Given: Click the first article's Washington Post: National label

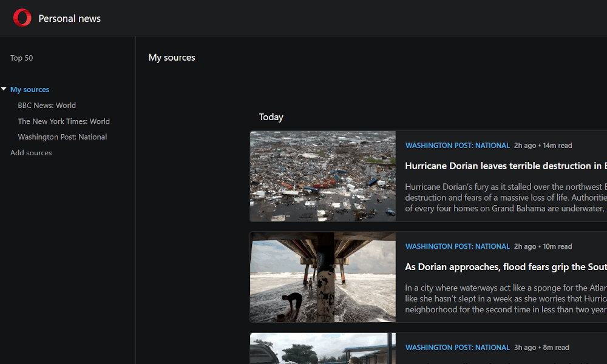Looking at the screenshot, I should pos(457,146).
